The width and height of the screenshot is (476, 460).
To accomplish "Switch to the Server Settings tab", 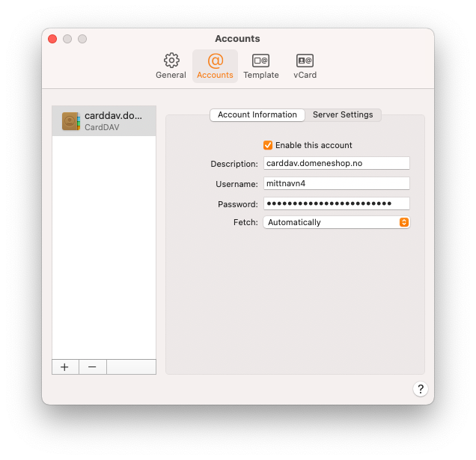I will point(343,114).
